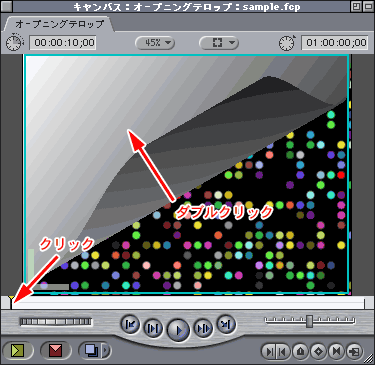The image size is (375, 365).
Task: Click the Play In to Out button
Action: tap(153, 328)
